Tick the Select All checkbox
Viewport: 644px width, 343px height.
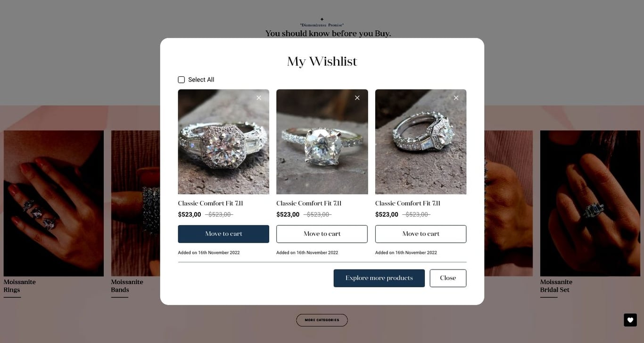pos(182,80)
